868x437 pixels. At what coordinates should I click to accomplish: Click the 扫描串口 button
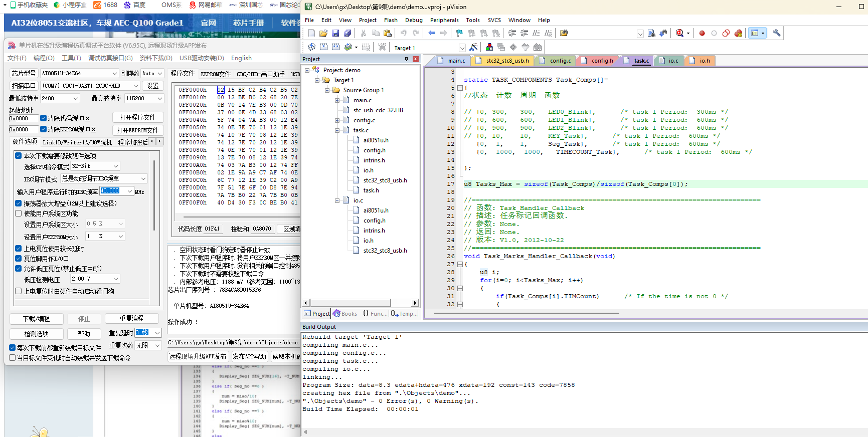tap(24, 86)
